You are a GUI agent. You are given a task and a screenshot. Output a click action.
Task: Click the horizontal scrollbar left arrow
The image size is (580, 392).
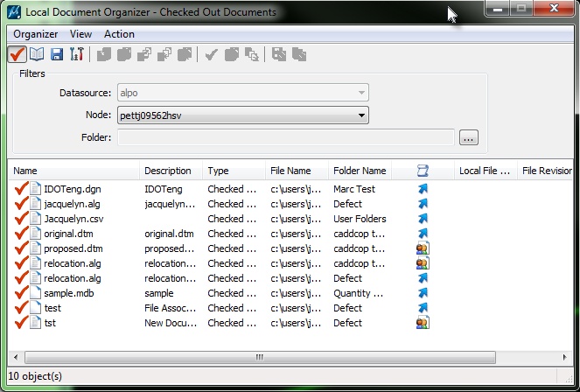coord(16,357)
